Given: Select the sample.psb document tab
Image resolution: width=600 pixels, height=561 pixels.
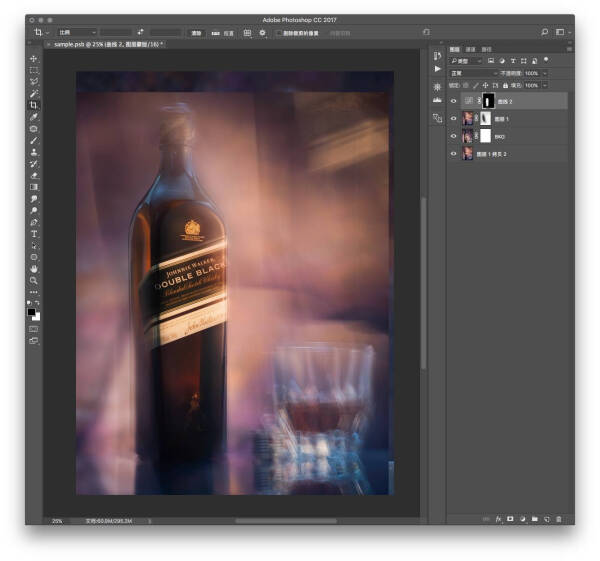Looking at the screenshot, I should 106,44.
